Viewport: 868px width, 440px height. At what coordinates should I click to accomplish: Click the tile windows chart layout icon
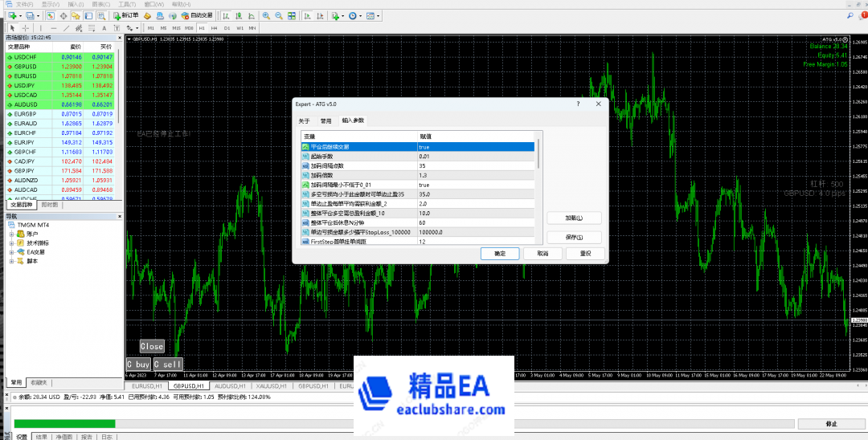click(x=290, y=15)
